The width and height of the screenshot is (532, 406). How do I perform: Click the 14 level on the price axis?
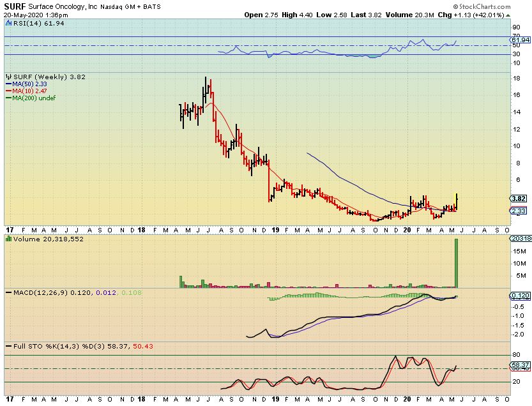point(517,112)
